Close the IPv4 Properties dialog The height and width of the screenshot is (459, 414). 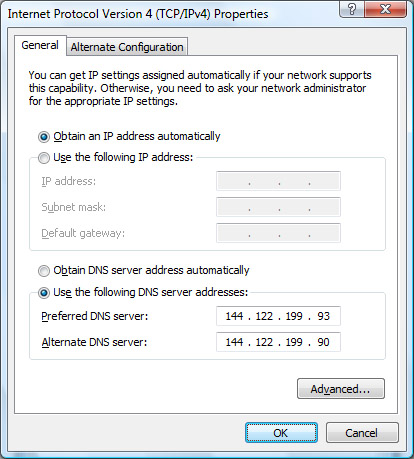click(385, 9)
